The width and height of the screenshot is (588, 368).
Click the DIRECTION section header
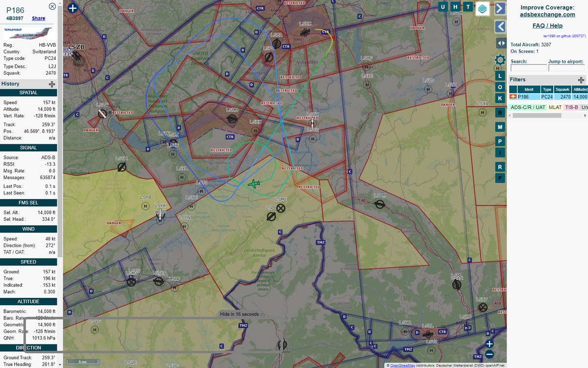pyautogui.click(x=28, y=347)
